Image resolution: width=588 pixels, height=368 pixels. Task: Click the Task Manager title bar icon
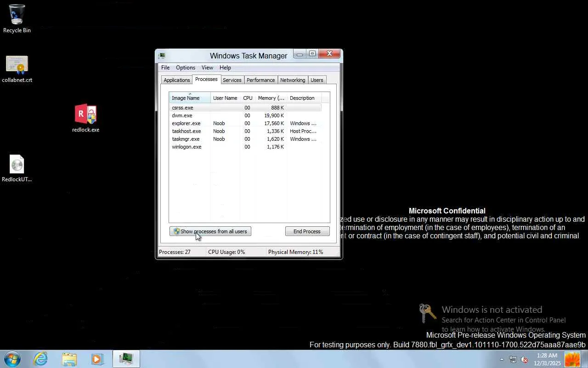click(x=162, y=56)
